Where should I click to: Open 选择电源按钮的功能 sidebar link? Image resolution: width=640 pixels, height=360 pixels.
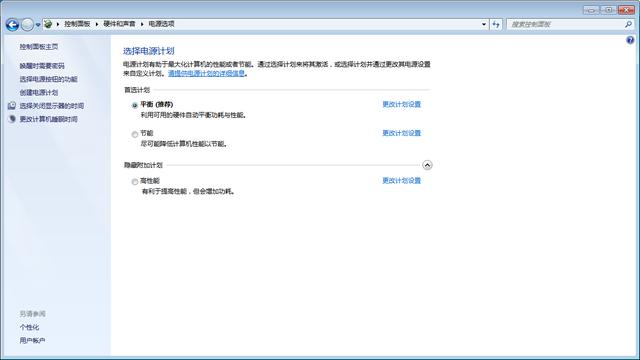(49, 79)
